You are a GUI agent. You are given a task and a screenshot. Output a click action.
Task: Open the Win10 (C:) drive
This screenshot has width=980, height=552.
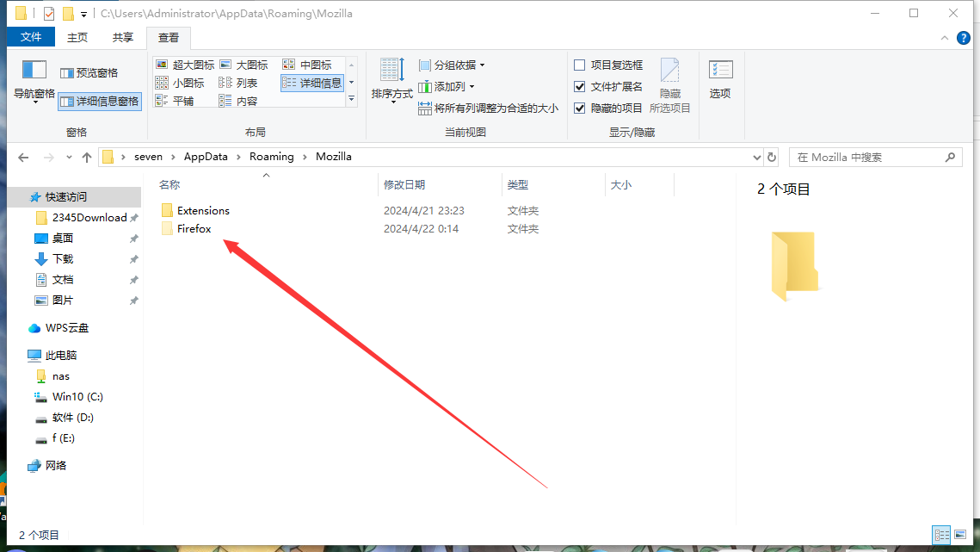tap(77, 397)
